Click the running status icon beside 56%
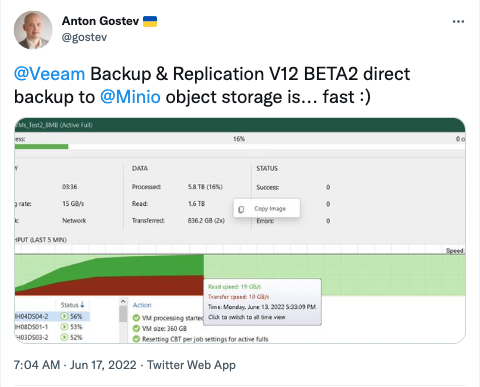Viewport: 480px width, 387px height. 64,316
